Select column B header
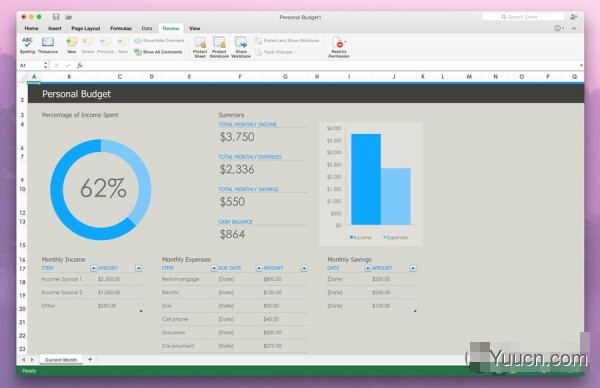The width and height of the screenshot is (600, 388). pos(69,77)
